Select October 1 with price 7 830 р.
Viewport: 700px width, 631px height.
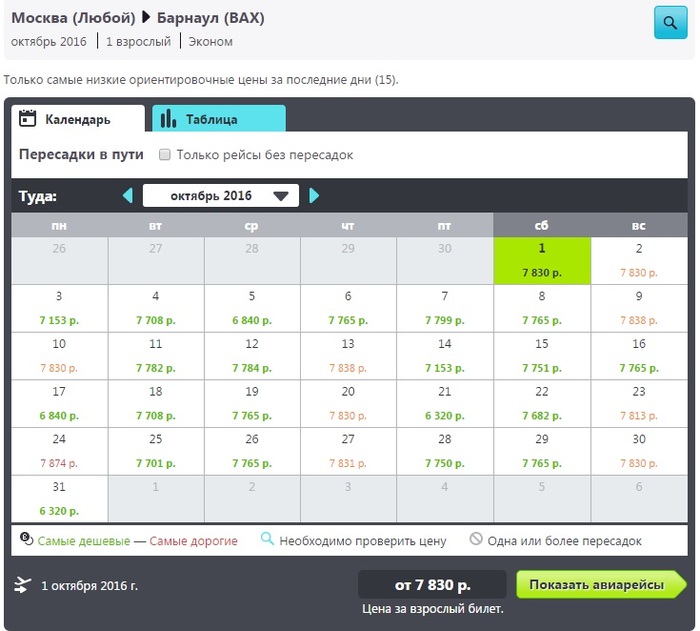(x=542, y=260)
